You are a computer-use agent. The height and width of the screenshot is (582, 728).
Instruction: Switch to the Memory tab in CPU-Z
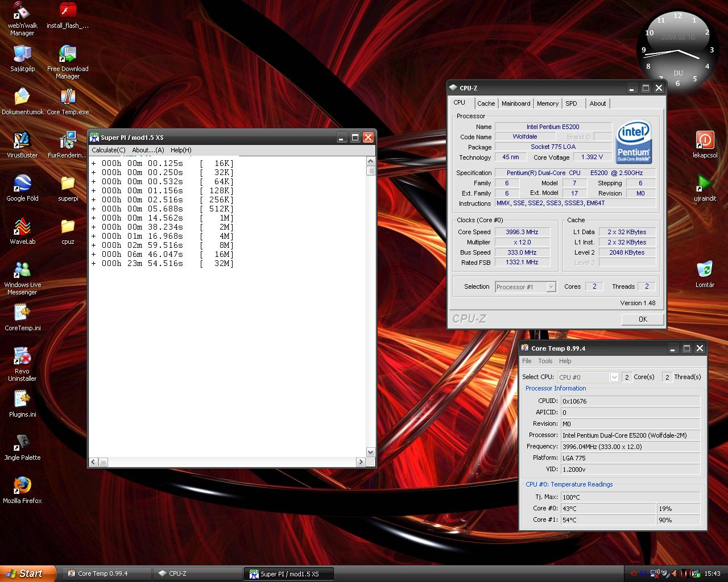(548, 103)
